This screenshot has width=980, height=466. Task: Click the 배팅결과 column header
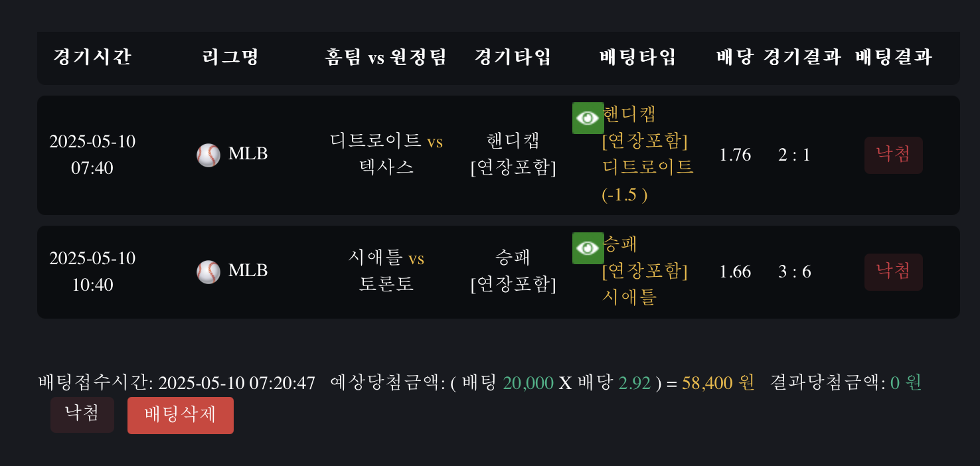(893, 58)
